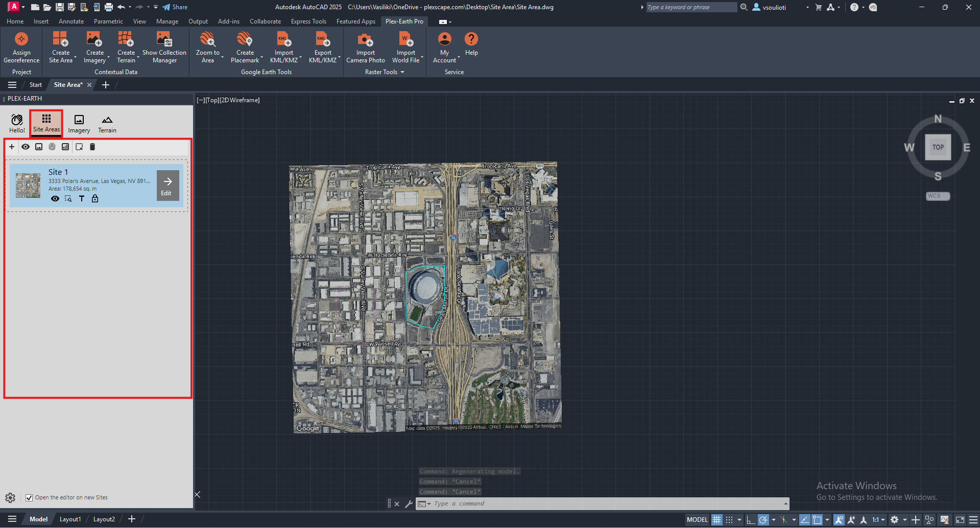Open workspace switching gear dropdown arrow

pos(904,520)
